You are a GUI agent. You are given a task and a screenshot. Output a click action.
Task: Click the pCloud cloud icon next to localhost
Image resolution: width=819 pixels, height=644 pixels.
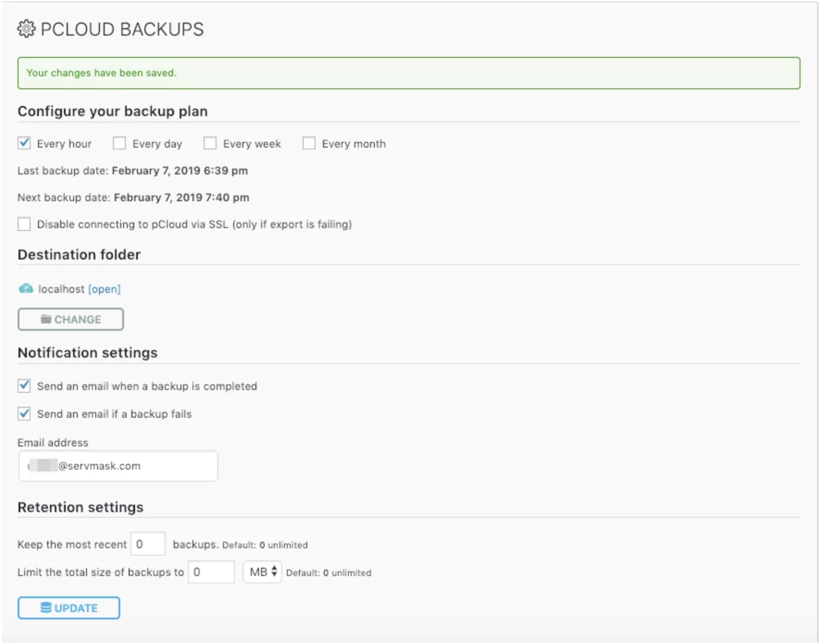point(26,289)
